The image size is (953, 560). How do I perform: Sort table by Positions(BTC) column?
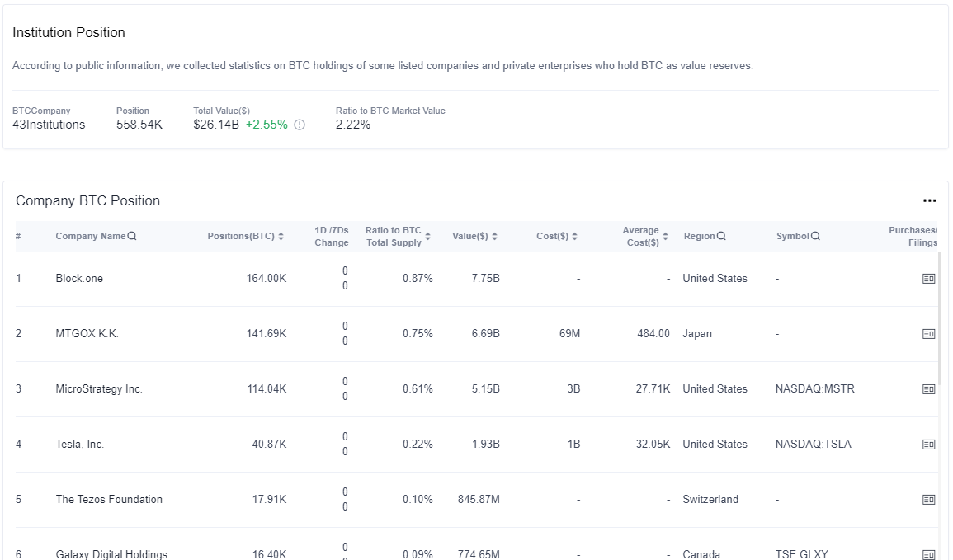coord(281,236)
